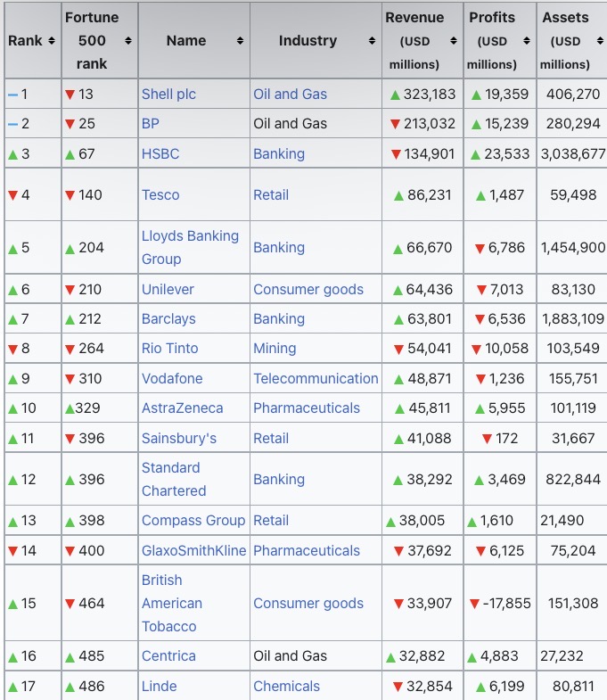Open Oil and Gas link in Shell row
This screenshot has height=700, width=607.
point(290,95)
